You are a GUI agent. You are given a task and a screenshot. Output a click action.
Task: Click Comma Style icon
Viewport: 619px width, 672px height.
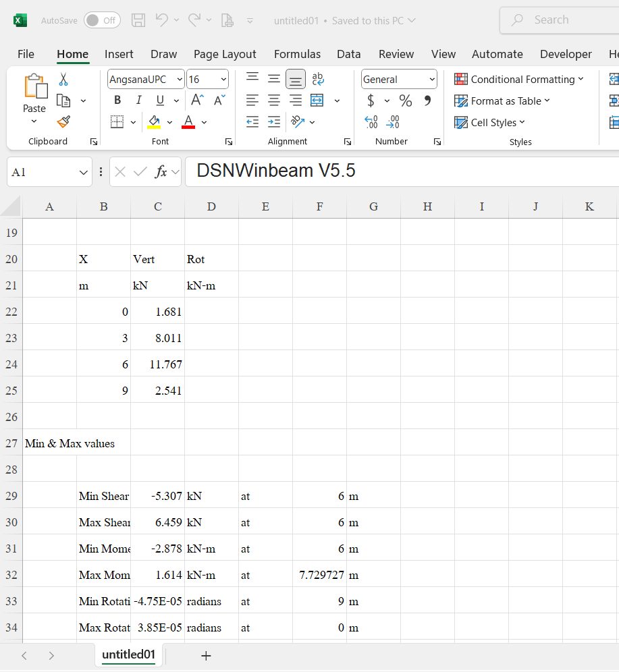coord(427,101)
